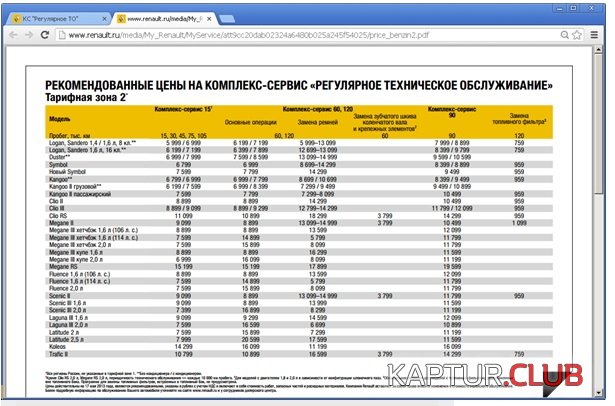Click the vertical scrollbar up arrow
Image resolution: width=615 pixels, height=406 pixels.
(x=598, y=50)
